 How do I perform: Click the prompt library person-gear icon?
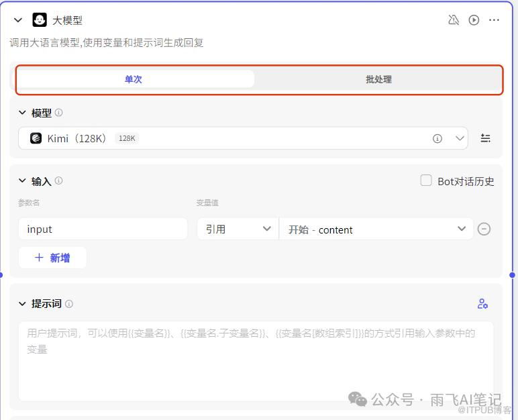coord(482,304)
